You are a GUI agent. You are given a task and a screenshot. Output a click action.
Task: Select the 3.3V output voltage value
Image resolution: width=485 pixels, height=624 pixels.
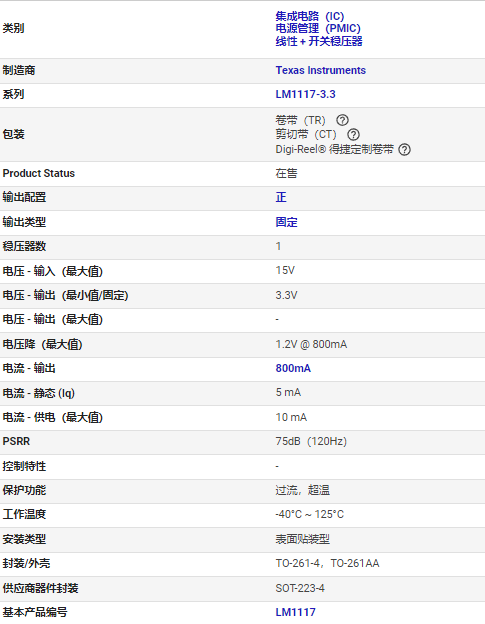coord(286,295)
